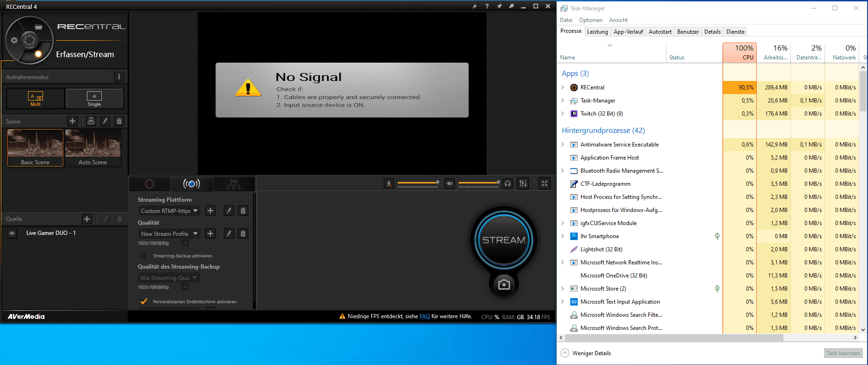Mute the speaker output in RECentral

click(449, 183)
